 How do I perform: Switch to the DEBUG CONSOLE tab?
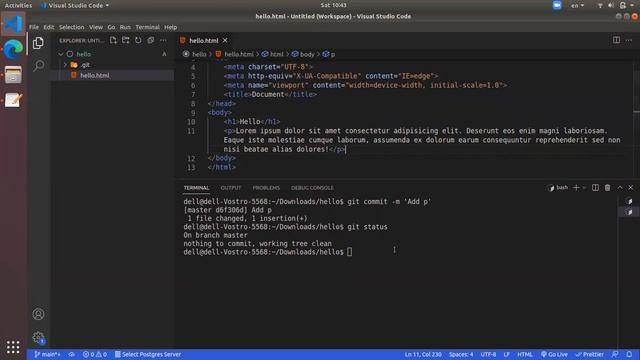[x=312, y=188]
